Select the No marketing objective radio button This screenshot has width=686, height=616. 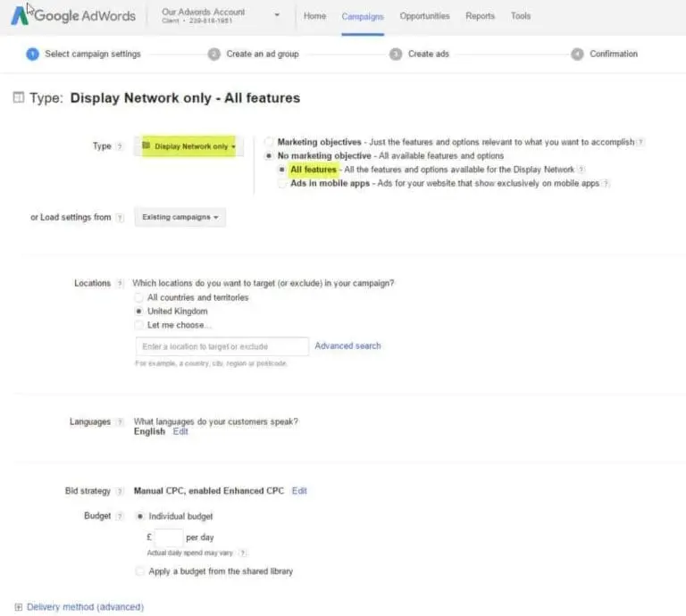[x=269, y=155]
